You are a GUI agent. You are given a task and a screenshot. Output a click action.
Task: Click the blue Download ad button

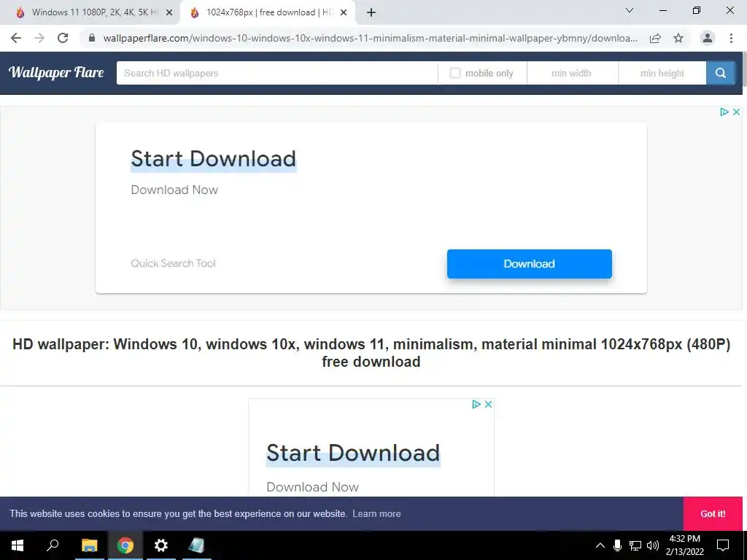pyautogui.click(x=530, y=264)
